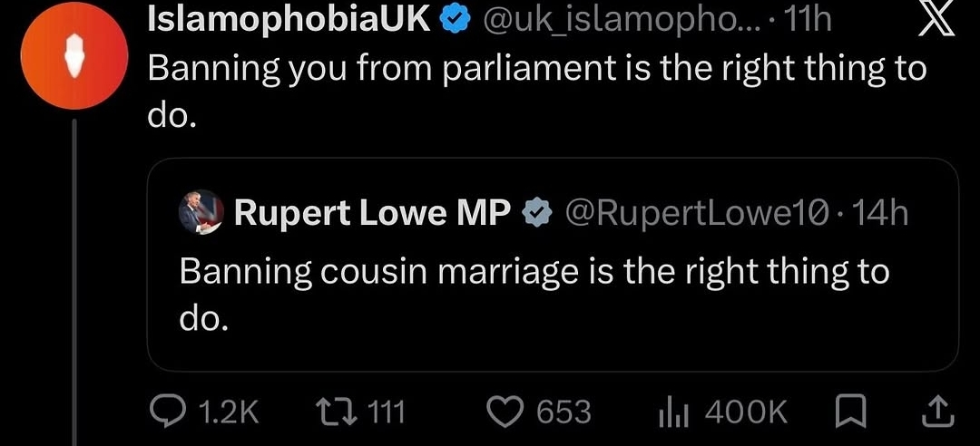Bookmark the post with the bookmark icon
Screen dimensions: 980x446
click(x=851, y=412)
